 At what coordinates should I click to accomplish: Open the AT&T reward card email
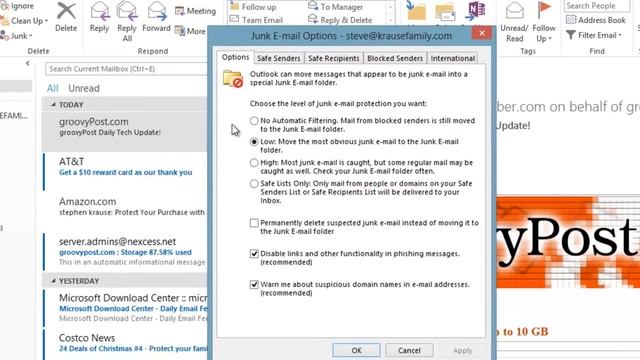[x=124, y=171]
